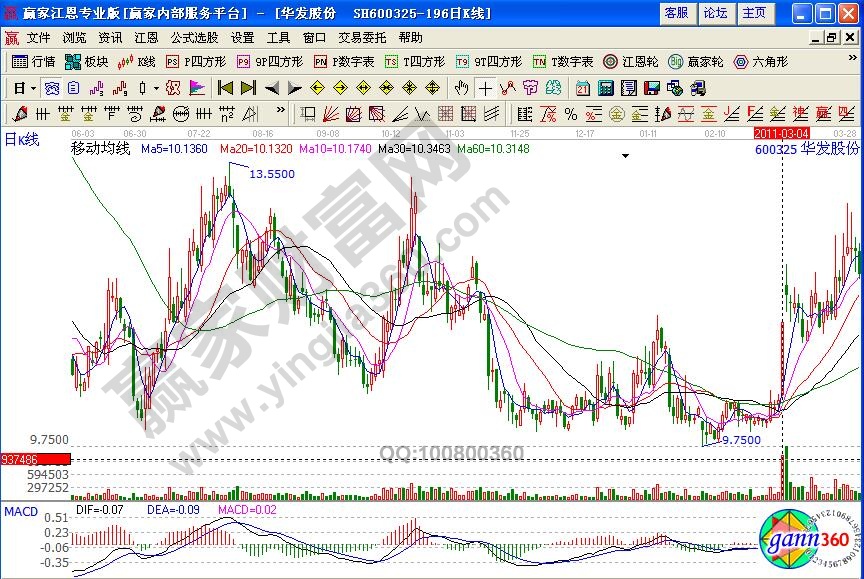The image size is (864, 579).
Task: Click the percent sign tool
Action: pos(571,115)
